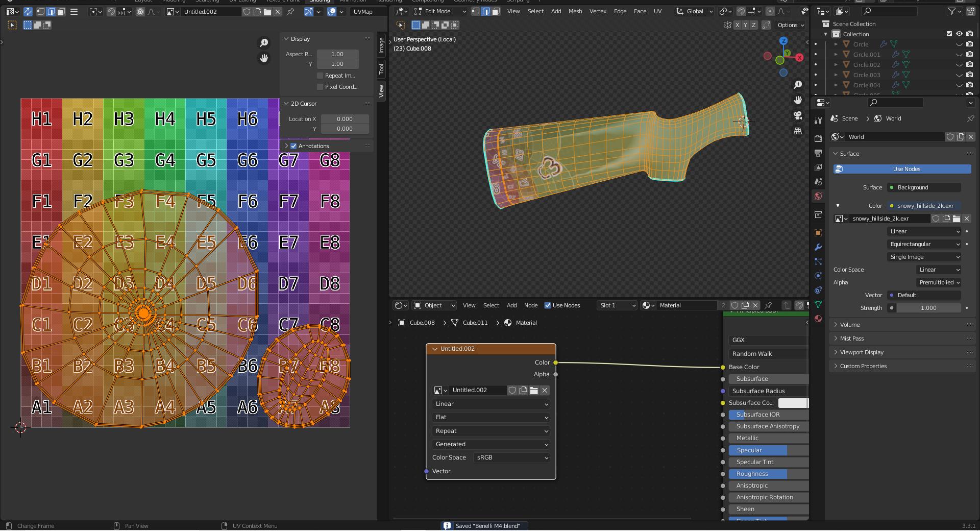Click the Background surface shader button
This screenshot has width=980, height=531.
point(924,187)
